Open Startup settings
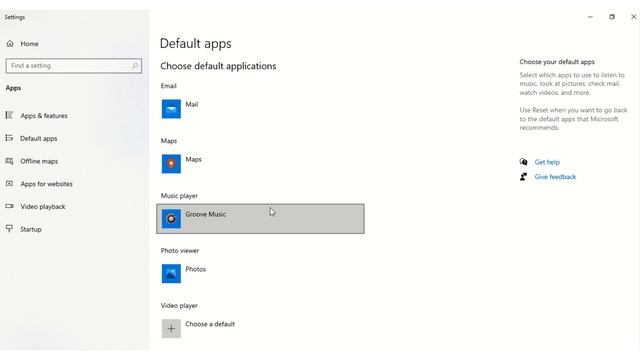This screenshot has height=360, width=640. (x=31, y=229)
